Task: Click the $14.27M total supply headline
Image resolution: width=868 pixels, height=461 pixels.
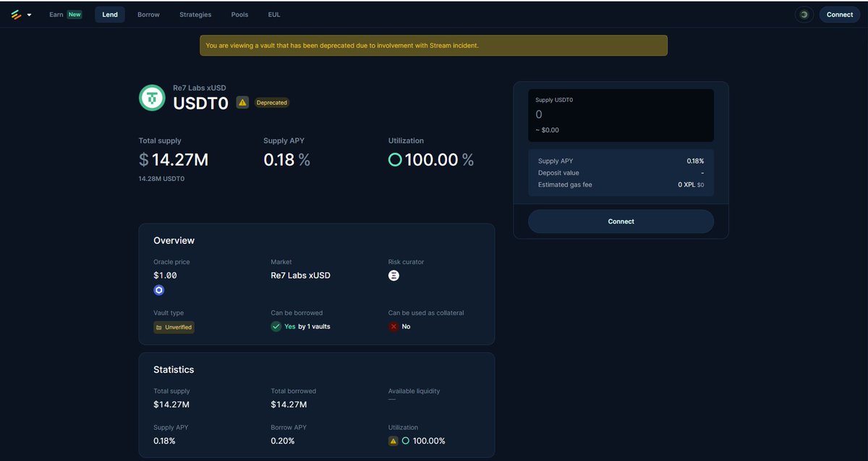Action: click(x=174, y=160)
